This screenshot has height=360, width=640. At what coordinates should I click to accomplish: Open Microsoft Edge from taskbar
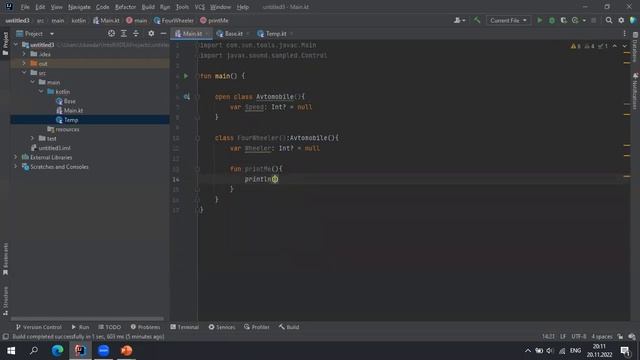point(57,351)
